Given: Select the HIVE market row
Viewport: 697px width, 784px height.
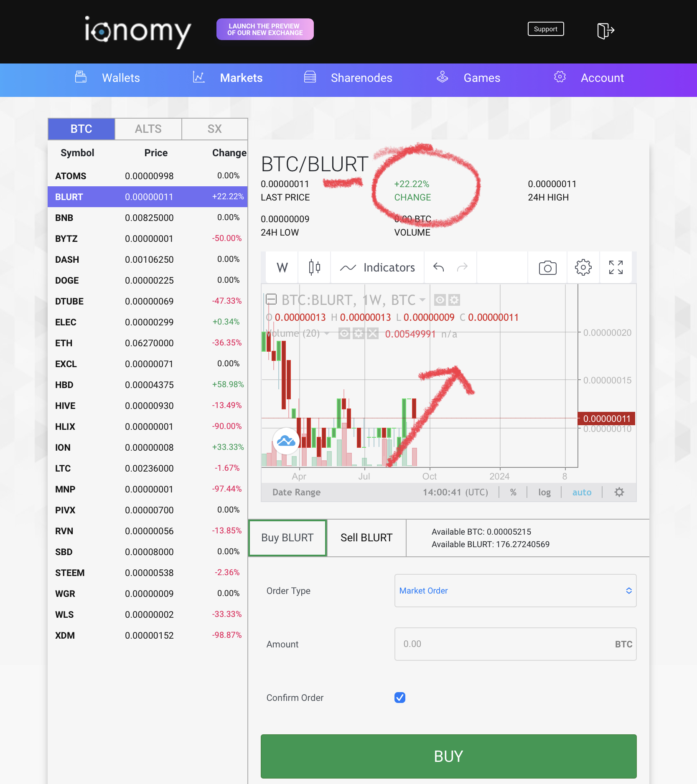Looking at the screenshot, I should (x=148, y=406).
